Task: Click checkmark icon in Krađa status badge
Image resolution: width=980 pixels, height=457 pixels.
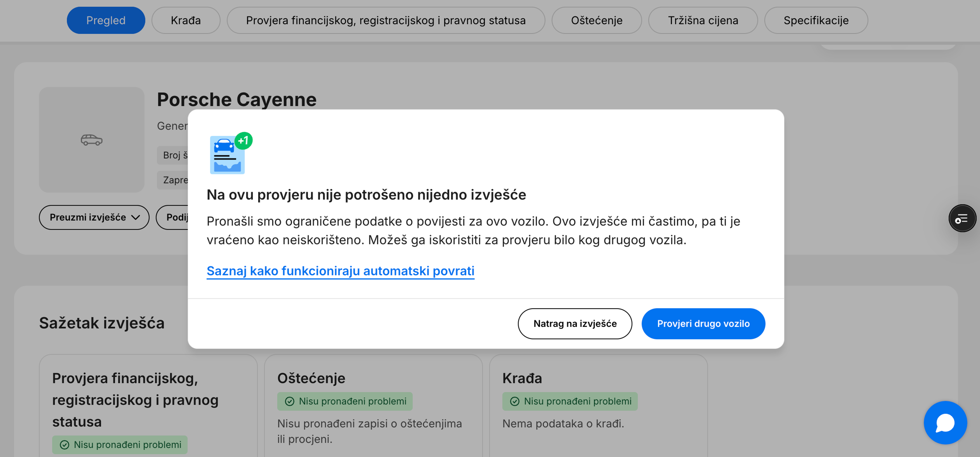Action: pyautogui.click(x=515, y=401)
